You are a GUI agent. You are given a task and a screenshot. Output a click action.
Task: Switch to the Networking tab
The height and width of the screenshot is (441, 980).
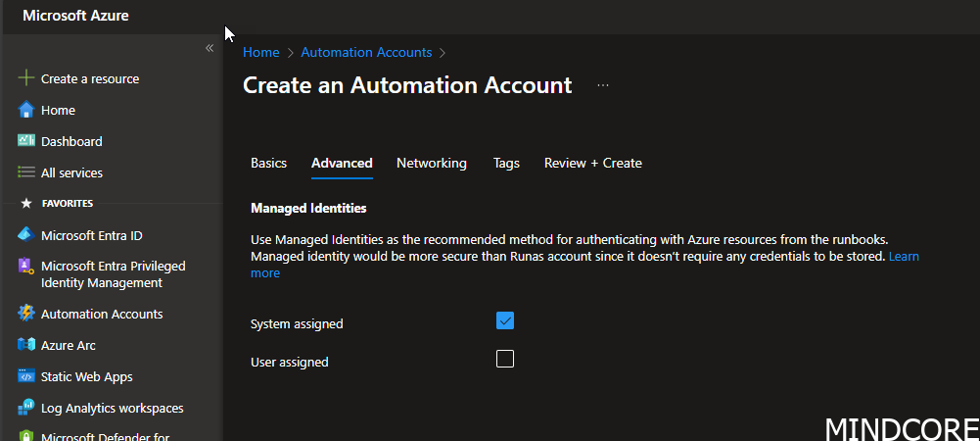point(431,163)
